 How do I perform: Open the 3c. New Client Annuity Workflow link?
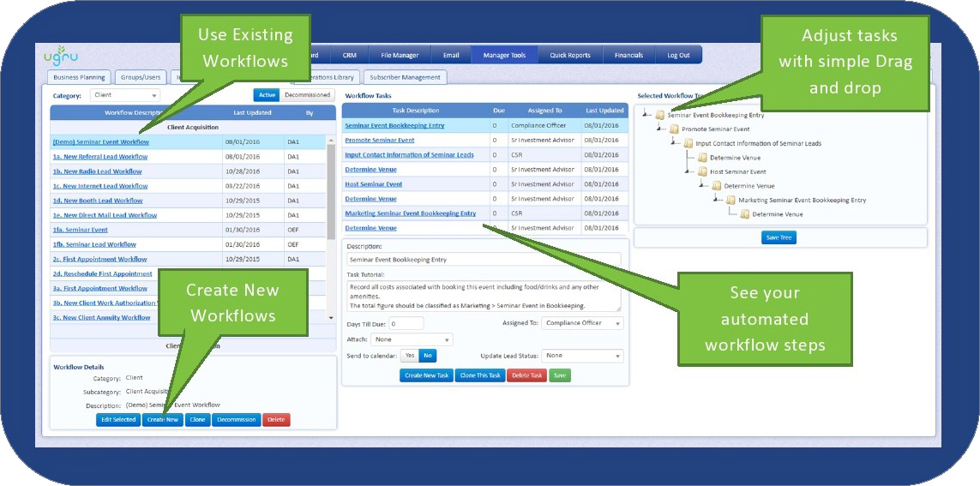pos(101,317)
